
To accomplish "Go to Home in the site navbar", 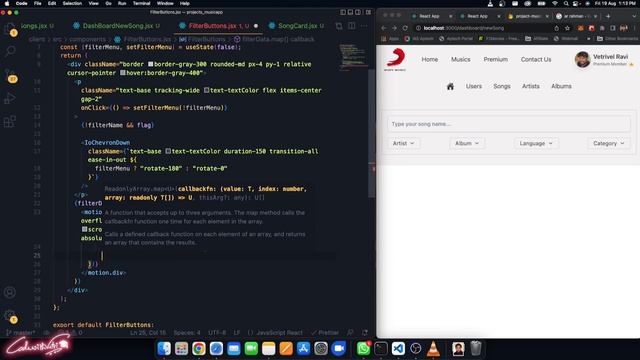I will pos(429,59).
